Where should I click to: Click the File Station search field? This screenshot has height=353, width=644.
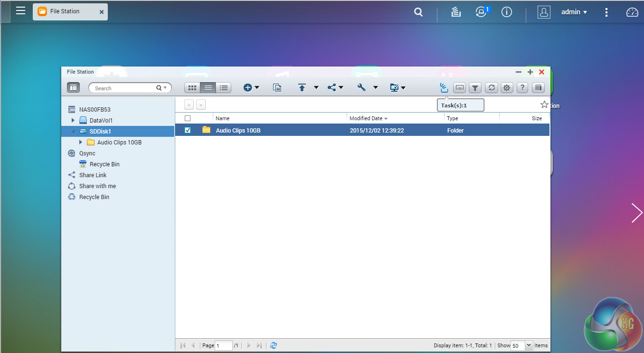pos(123,88)
